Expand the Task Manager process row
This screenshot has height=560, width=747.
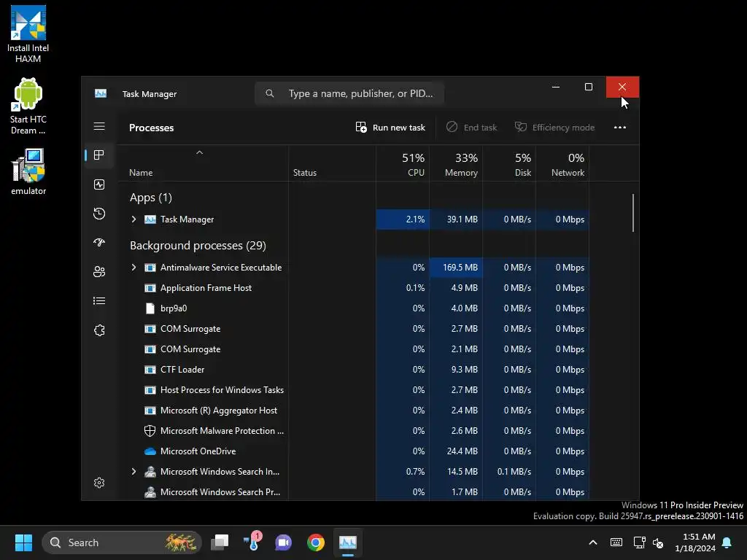pos(134,219)
